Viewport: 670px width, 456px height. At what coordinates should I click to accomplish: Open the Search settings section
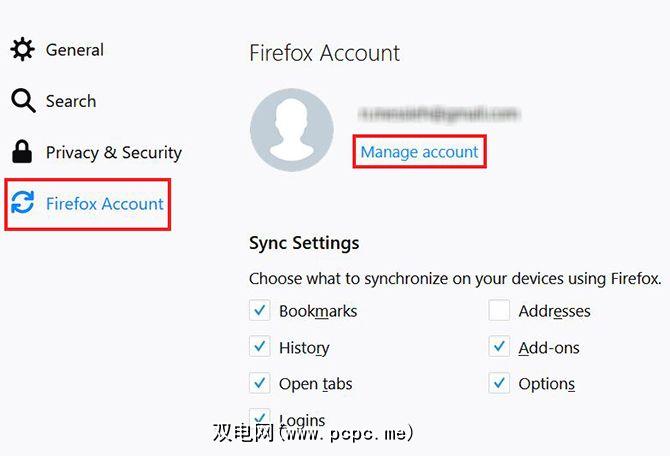click(70, 101)
